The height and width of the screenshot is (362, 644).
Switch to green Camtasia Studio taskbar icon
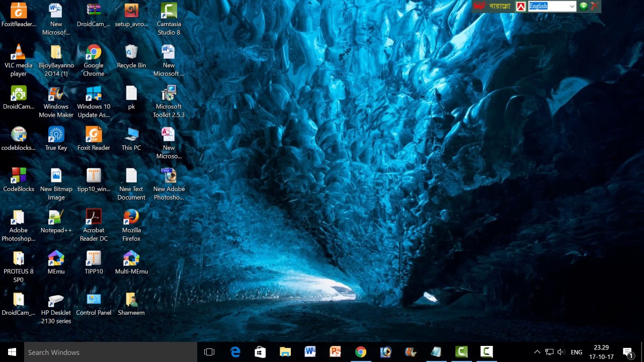point(461,352)
